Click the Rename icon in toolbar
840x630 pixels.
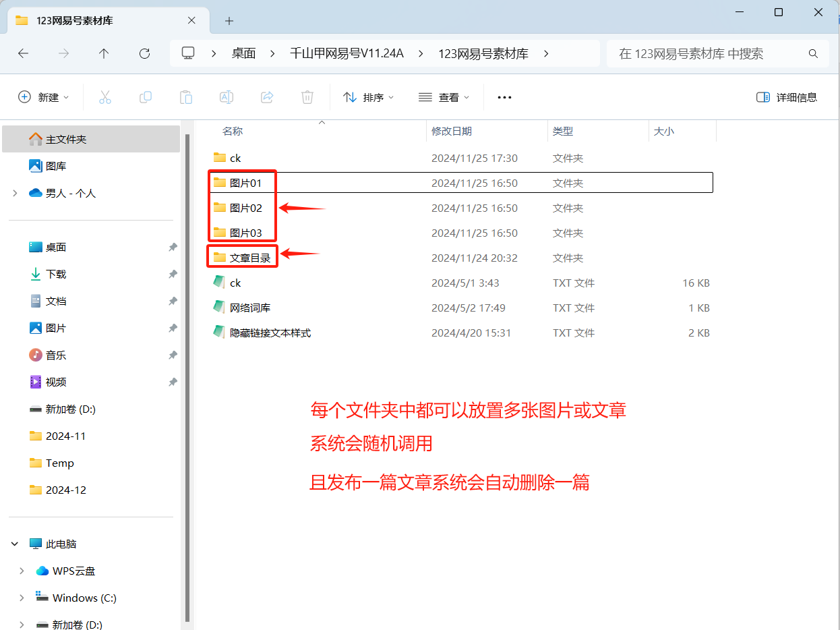tap(227, 97)
